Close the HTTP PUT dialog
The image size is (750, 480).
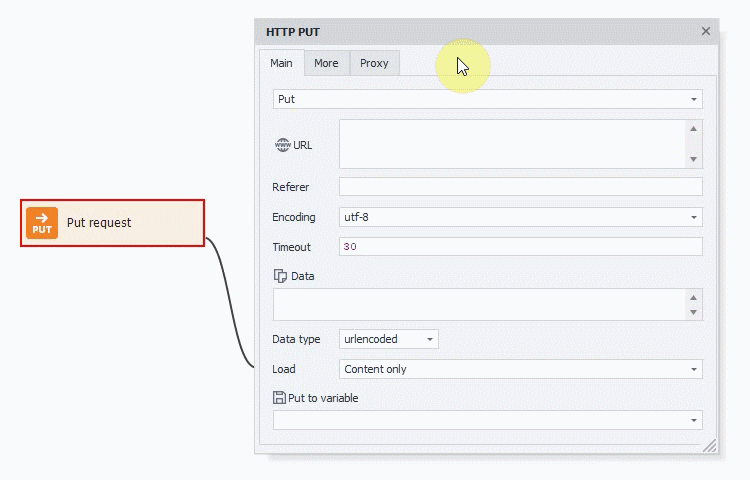(x=706, y=31)
